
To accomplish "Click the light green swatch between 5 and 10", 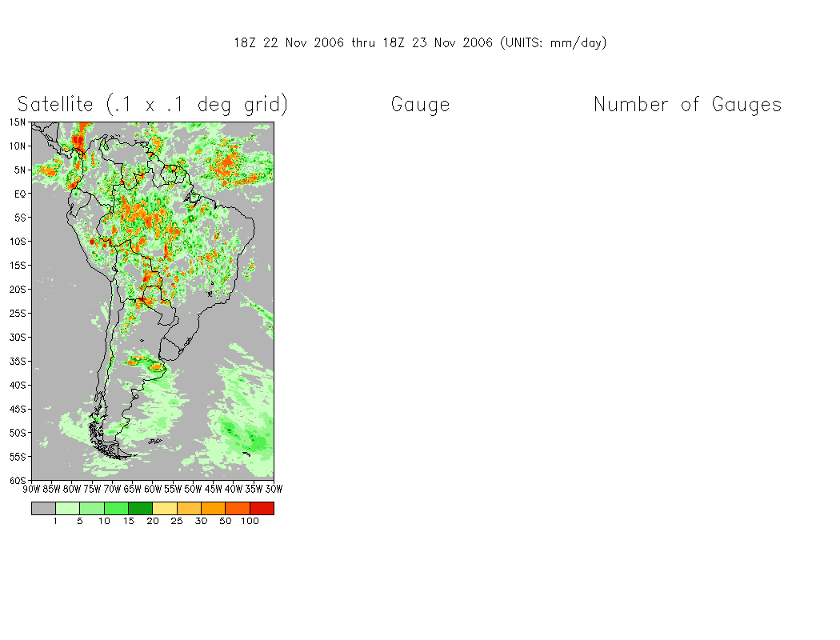I will pos(92,508).
